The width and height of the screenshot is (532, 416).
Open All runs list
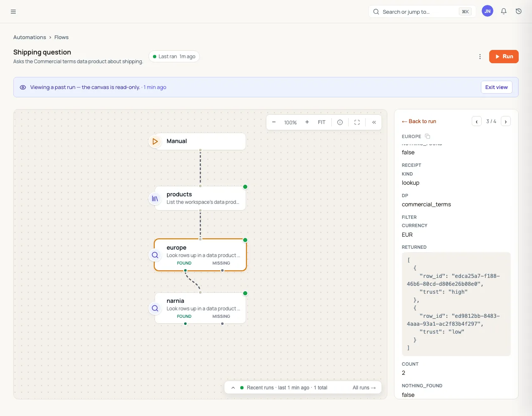(x=364, y=388)
